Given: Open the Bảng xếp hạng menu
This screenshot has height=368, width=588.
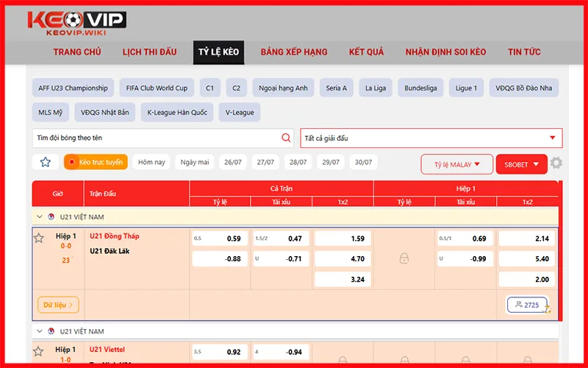Looking at the screenshot, I should 294,52.
